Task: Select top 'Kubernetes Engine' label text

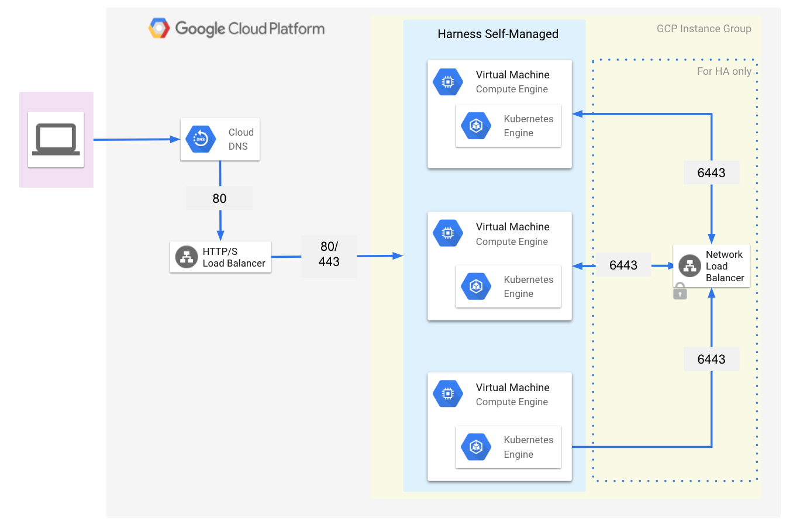Action: pos(529,126)
